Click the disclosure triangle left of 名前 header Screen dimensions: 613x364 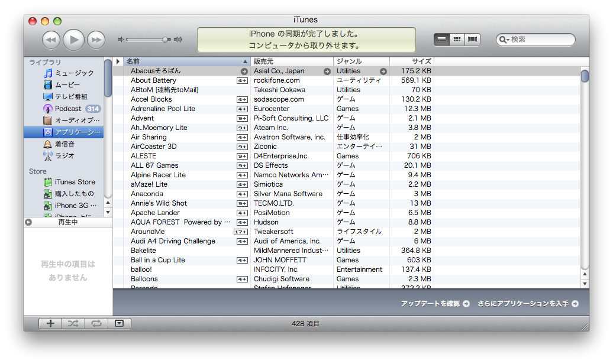point(118,61)
